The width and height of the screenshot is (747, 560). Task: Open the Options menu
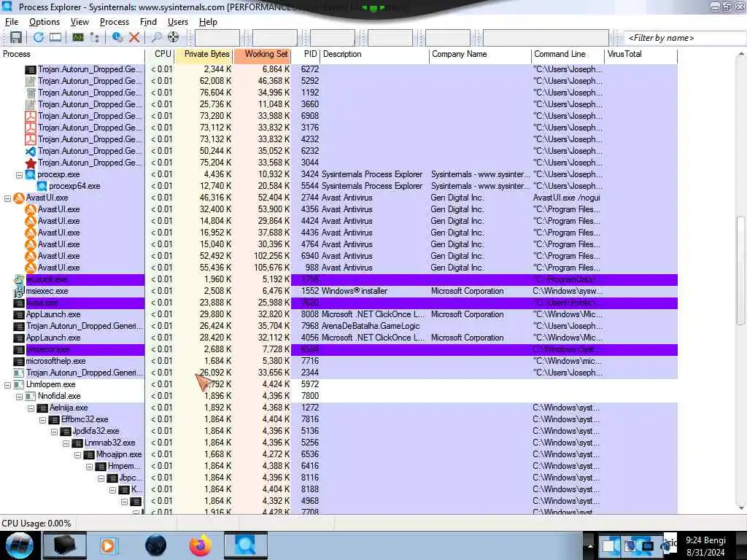(44, 22)
